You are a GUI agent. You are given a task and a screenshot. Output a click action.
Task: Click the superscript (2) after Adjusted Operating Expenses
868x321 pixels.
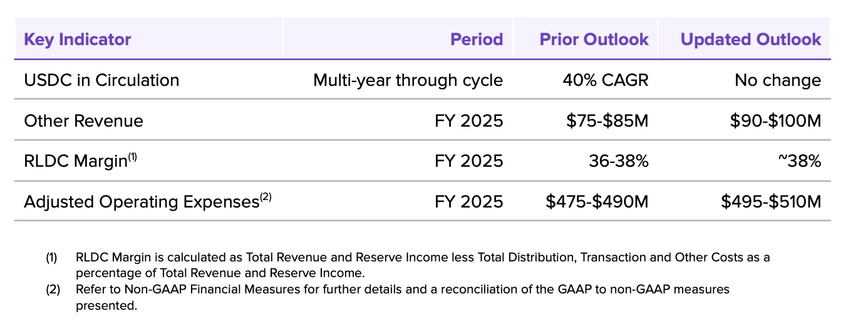266,198
